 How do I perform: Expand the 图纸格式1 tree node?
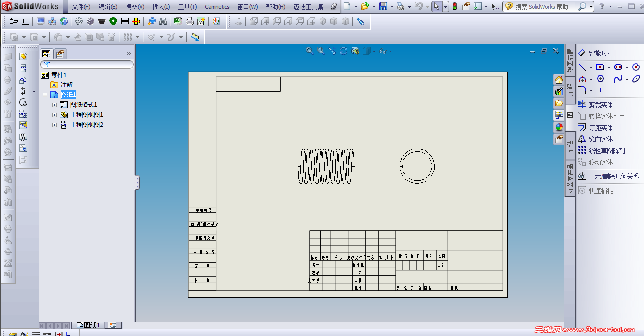pos(55,105)
